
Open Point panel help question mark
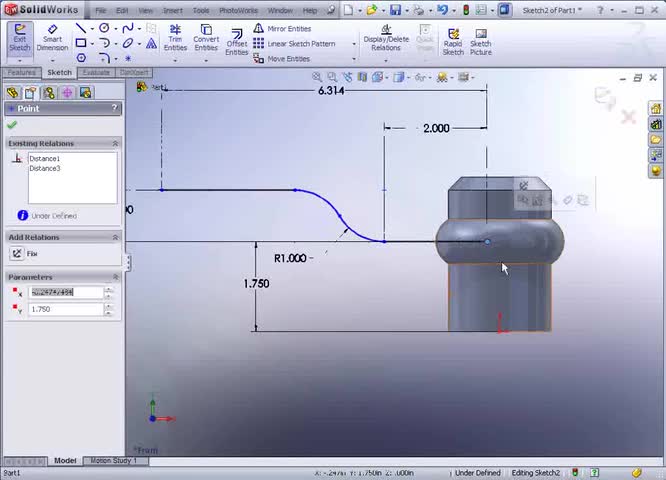(x=114, y=108)
